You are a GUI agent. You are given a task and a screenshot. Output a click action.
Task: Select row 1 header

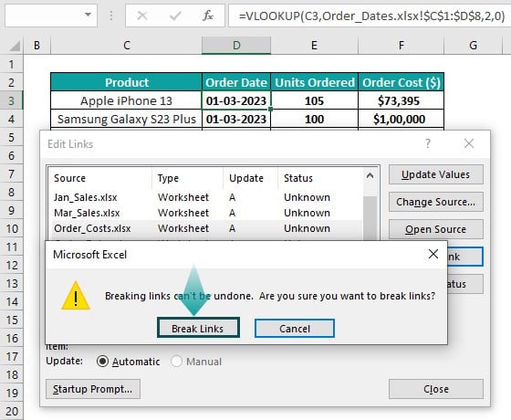(11, 64)
